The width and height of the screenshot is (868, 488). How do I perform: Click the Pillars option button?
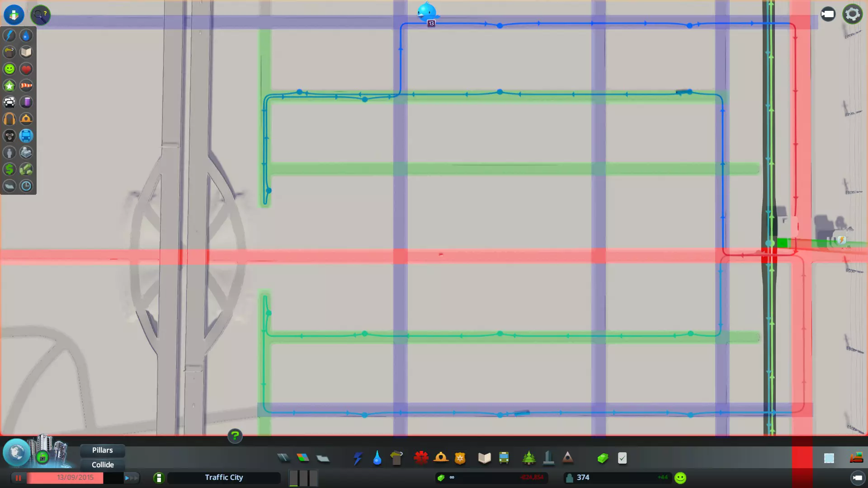point(103,450)
